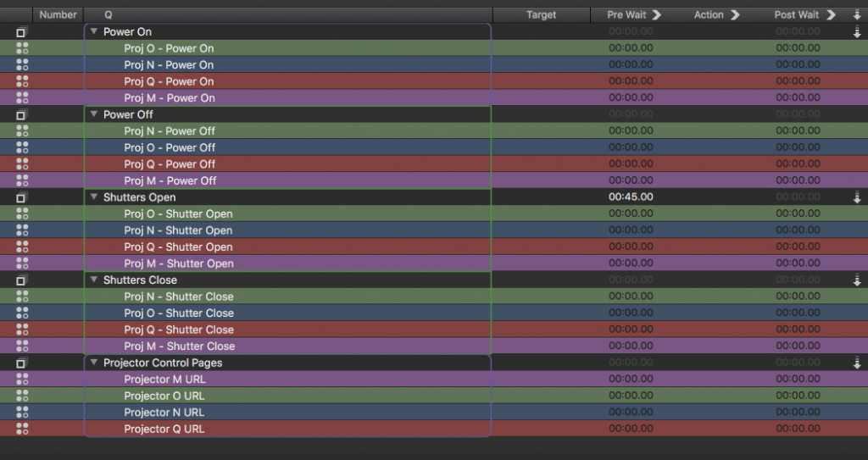Expand the Post Wait column arrow
Screen dimensions: 868x460
(x=831, y=15)
